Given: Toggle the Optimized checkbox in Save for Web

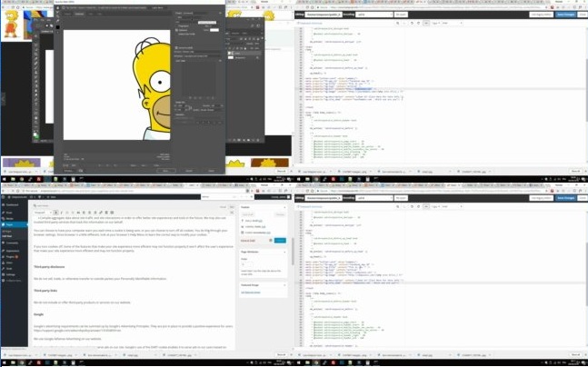Looking at the screenshot, I should [176, 30].
